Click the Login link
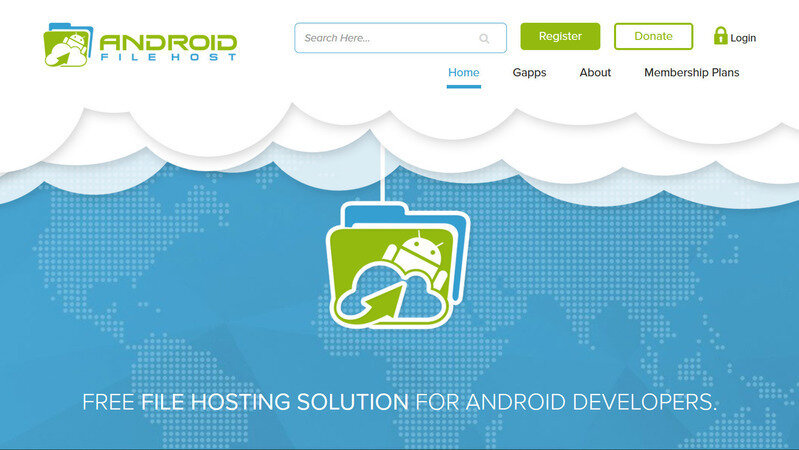799x450 pixels. (743, 38)
